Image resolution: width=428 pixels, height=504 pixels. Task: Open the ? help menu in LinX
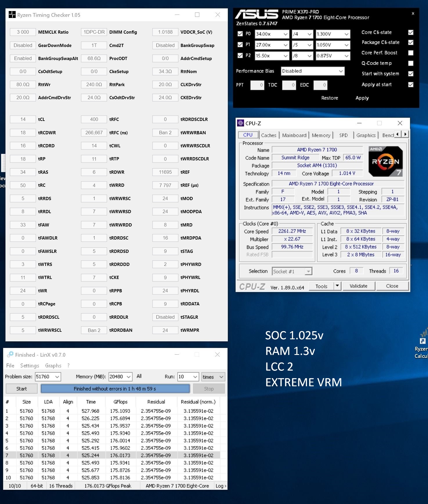click(x=68, y=365)
